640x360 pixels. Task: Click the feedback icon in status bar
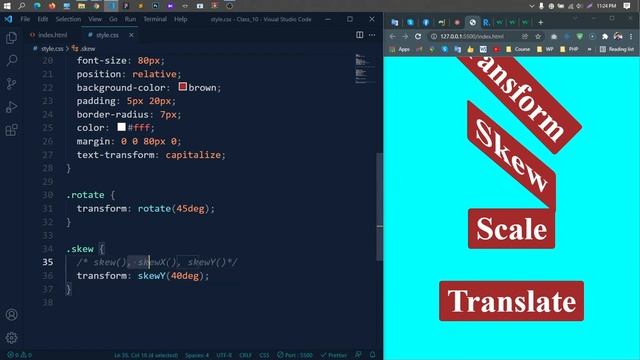click(358, 355)
